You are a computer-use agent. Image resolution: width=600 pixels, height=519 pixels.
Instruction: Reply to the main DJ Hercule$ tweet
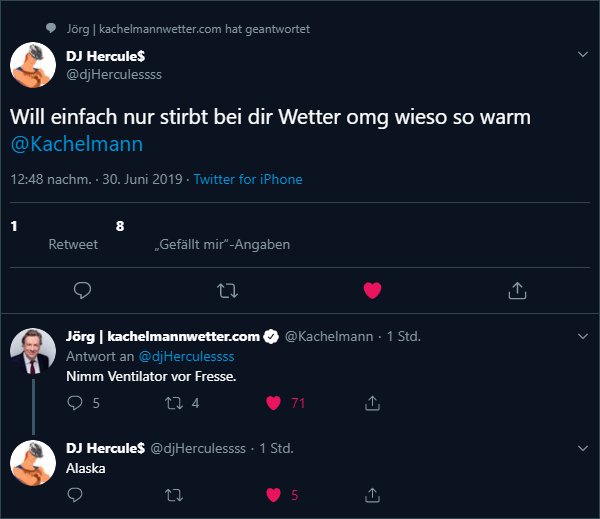(x=83, y=290)
